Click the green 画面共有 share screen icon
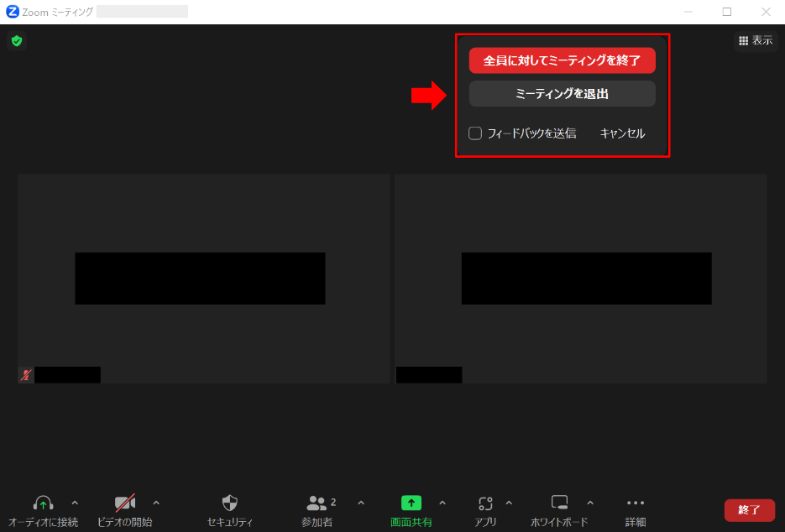This screenshot has width=785, height=532. (411, 503)
